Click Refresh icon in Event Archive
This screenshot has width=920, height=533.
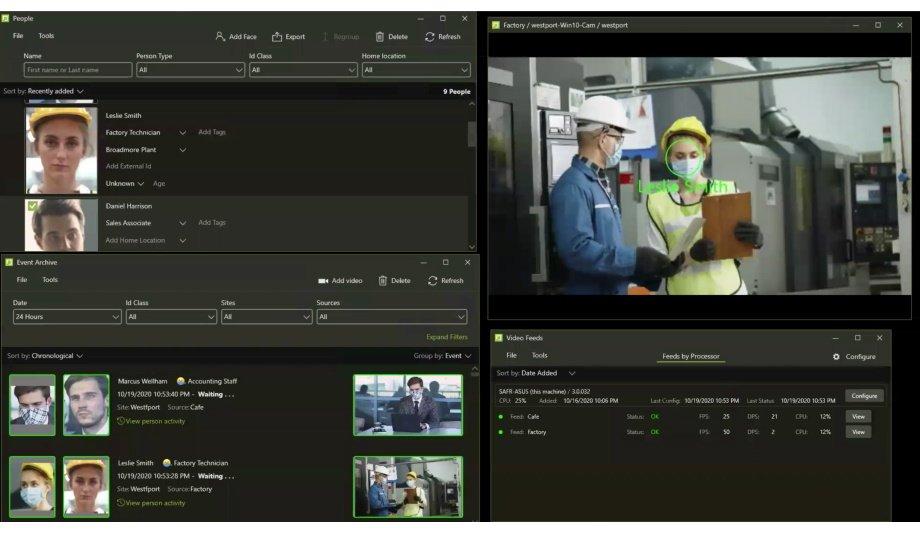(432, 281)
